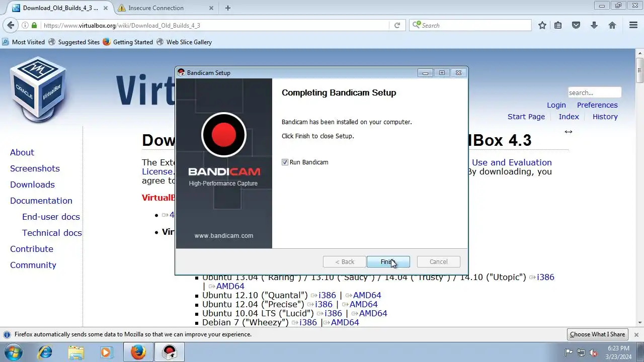This screenshot has width=644, height=362.
Task: Click the muted volume tray icon
Action: click(x=593, y=352)
